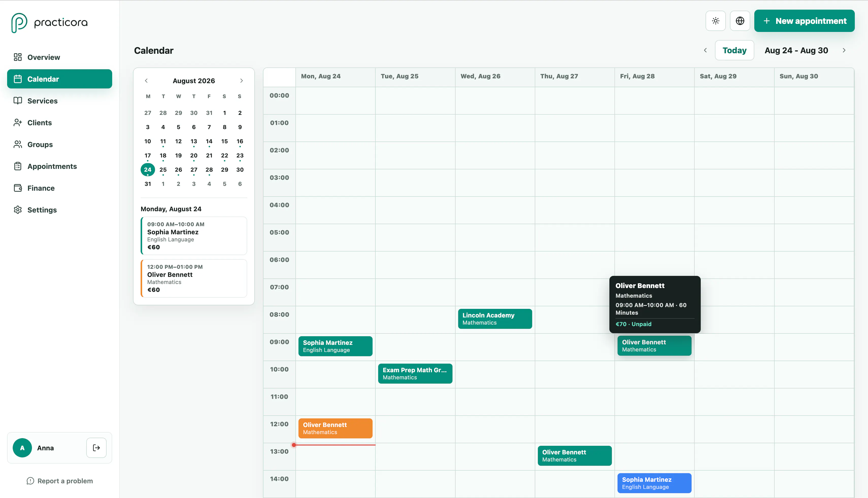Open Oliver Bennett event on Thursday
868x498 pixels.
574,456
